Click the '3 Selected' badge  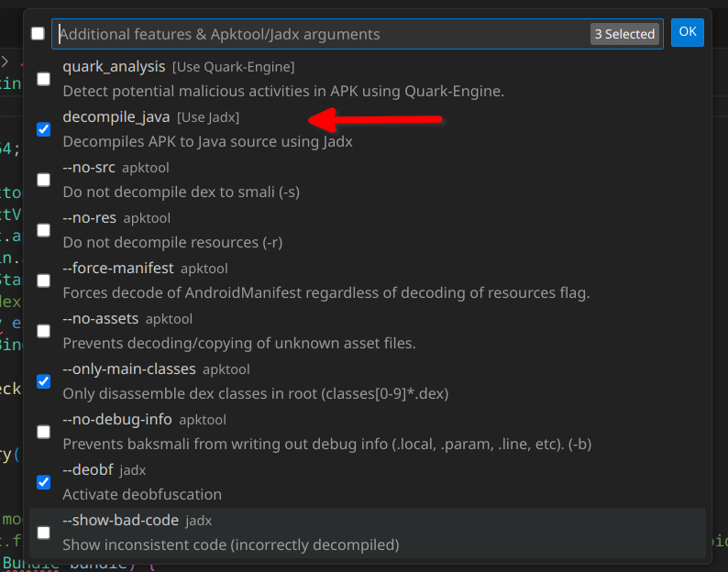[x=624, y=34]
